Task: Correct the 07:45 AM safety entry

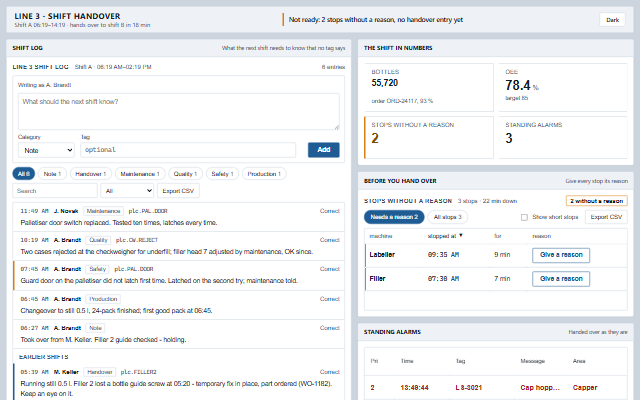Action: pyautogui.click(x=330, y=269)
